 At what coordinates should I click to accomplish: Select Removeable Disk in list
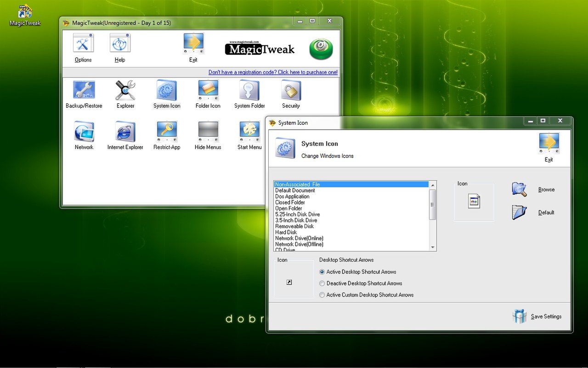351,226
